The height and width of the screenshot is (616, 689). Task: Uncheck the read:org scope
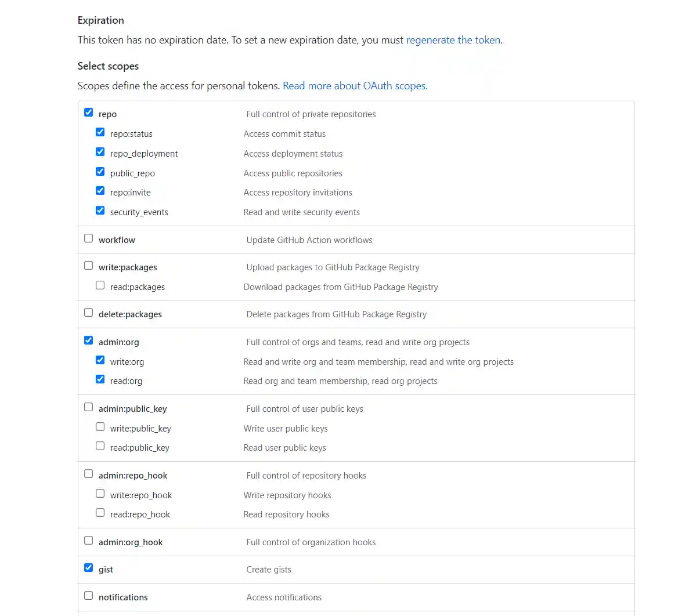pyautogui.click(x=100, y=379)
